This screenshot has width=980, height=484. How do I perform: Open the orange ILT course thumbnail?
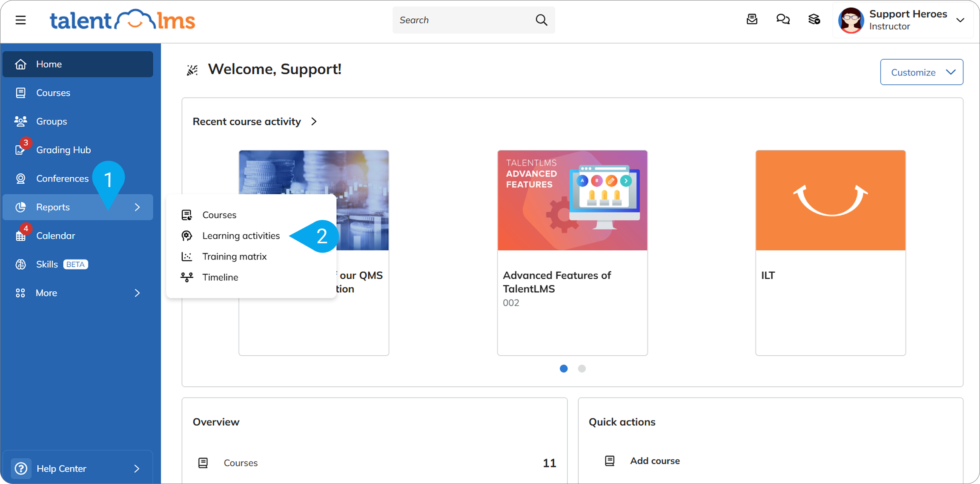click(830, 200)
